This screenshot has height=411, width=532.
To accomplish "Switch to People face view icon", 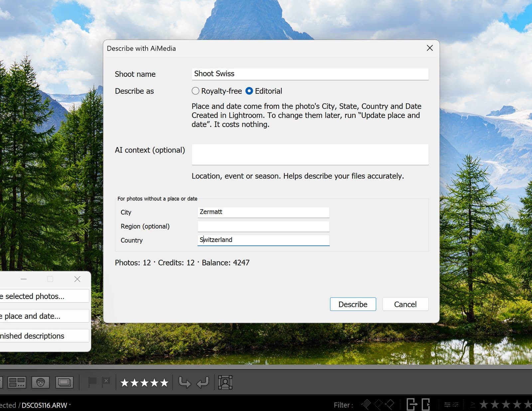I will tap(41, 382).
